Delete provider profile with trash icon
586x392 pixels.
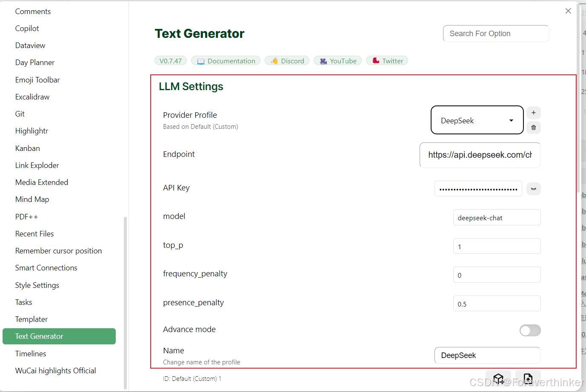(x=533, y=128)
